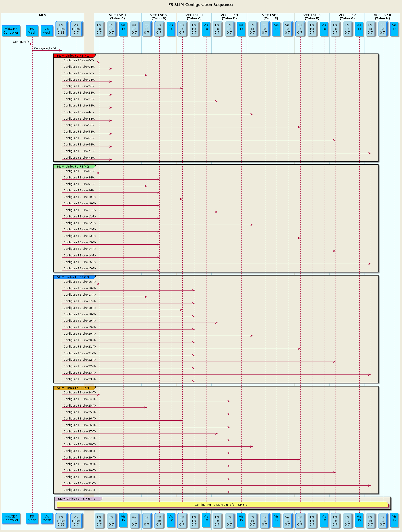Select the bottom 'Vis Links 0-7' participant box

tap(76, 521)
